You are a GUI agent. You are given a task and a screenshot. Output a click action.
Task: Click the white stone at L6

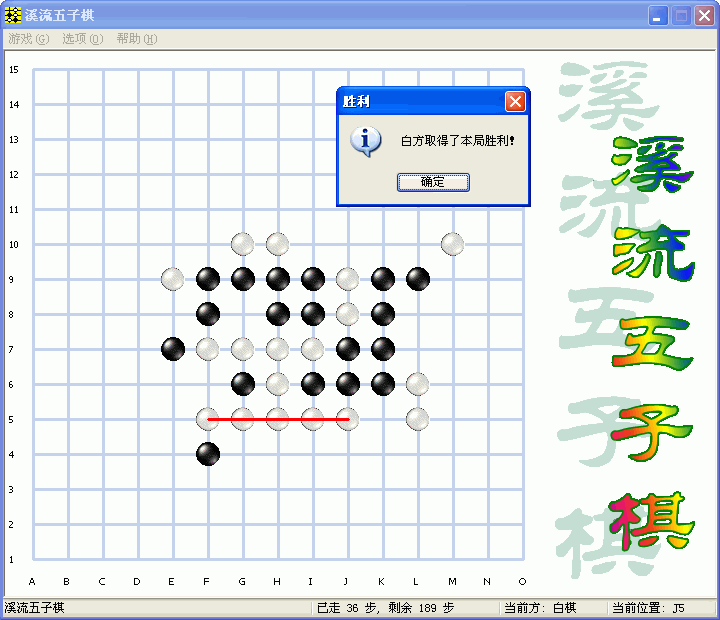417,384
